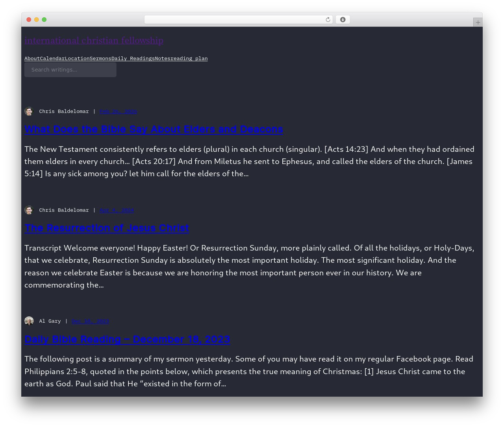Click the Feb 26, 2026 date link
Screen dimensions: 504x427
[x=118, y=111]
